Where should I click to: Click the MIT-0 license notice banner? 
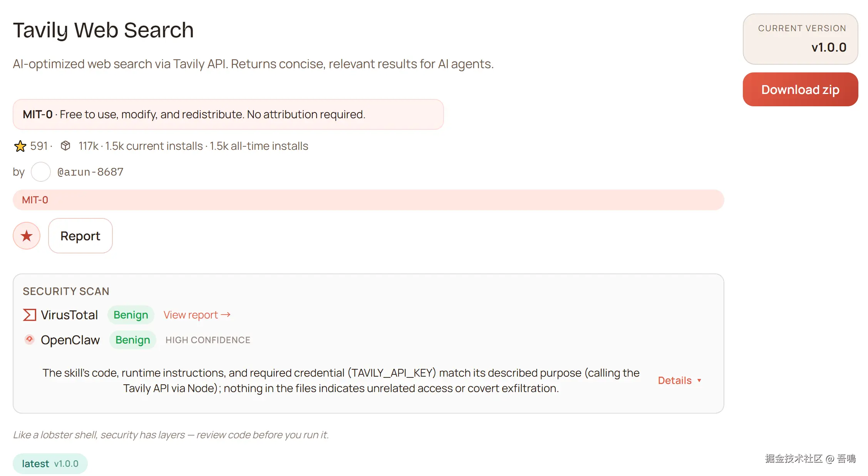click(x=228, y=114)
